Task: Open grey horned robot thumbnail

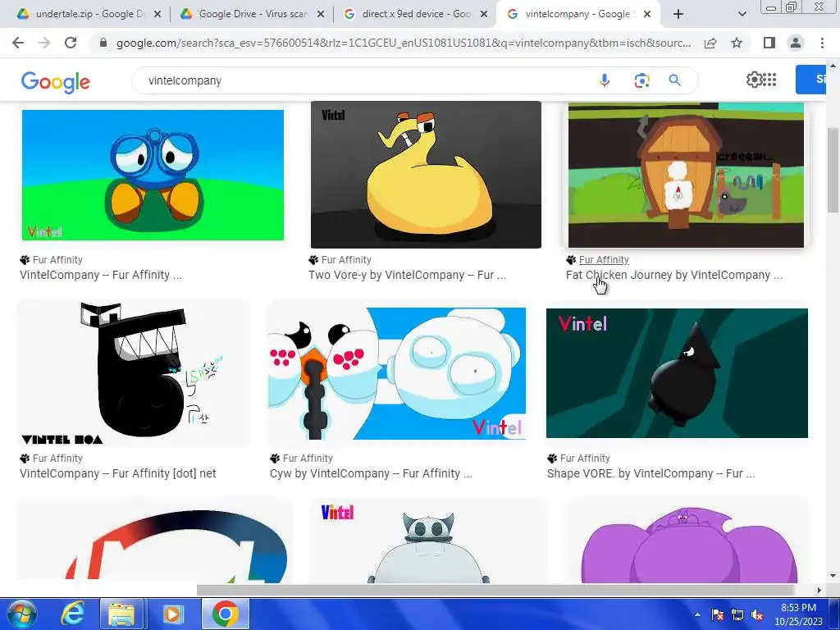Action: [x=428, y=542]
